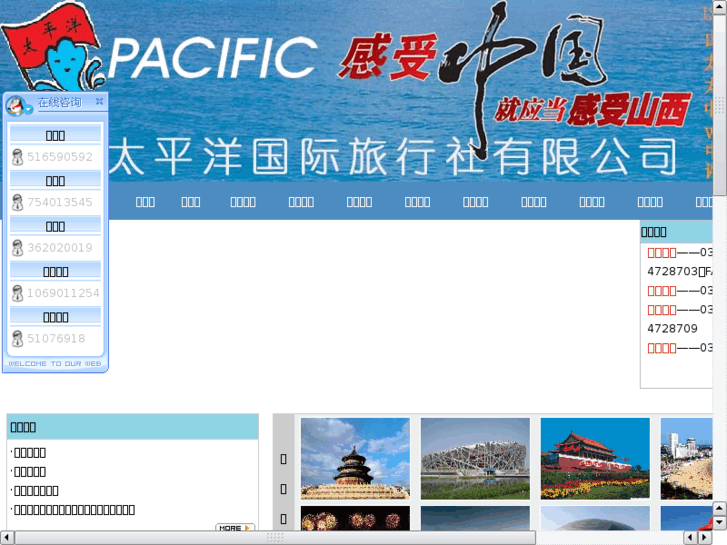Click the WELCOME TO OUR WEB footer text

pos(55,364)
